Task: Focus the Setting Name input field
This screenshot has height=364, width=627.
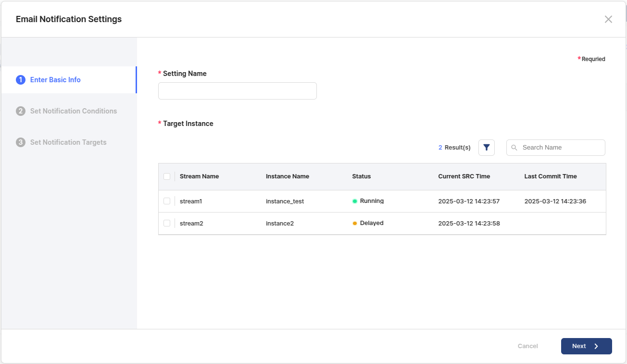Action: (x=237, y=91)
